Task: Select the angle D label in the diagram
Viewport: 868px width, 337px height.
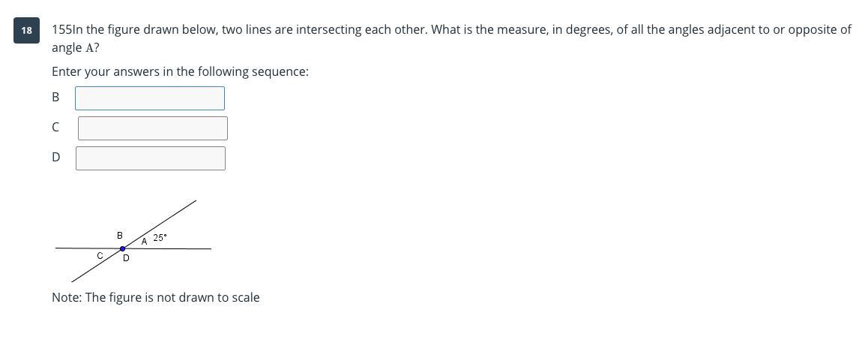Action: 126,258
